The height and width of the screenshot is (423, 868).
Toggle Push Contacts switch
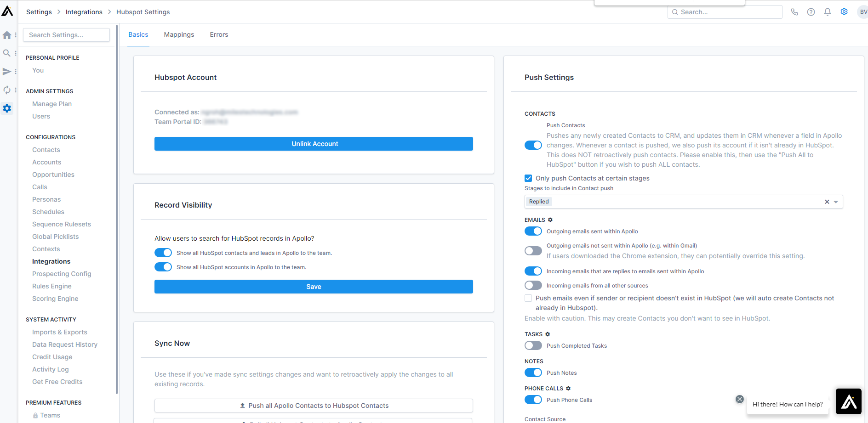click(x=533, y=145)
